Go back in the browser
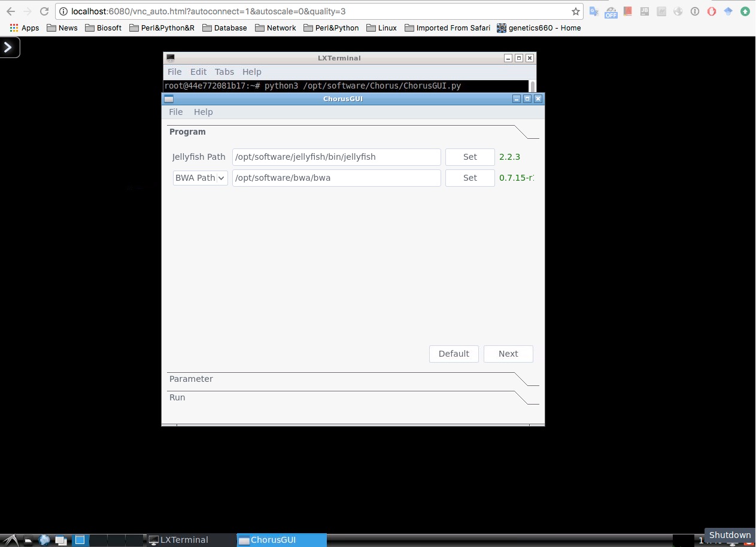Viewport: 756px width, 547px height. 10,11
